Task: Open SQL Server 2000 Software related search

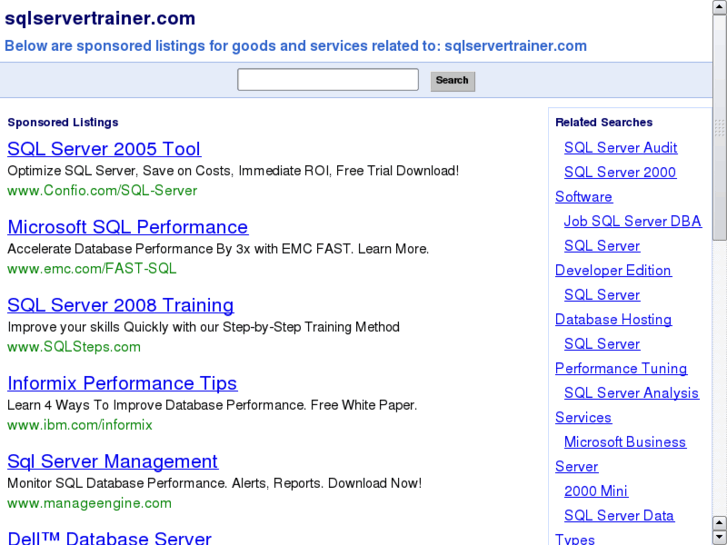Action: tap(620, 172)
